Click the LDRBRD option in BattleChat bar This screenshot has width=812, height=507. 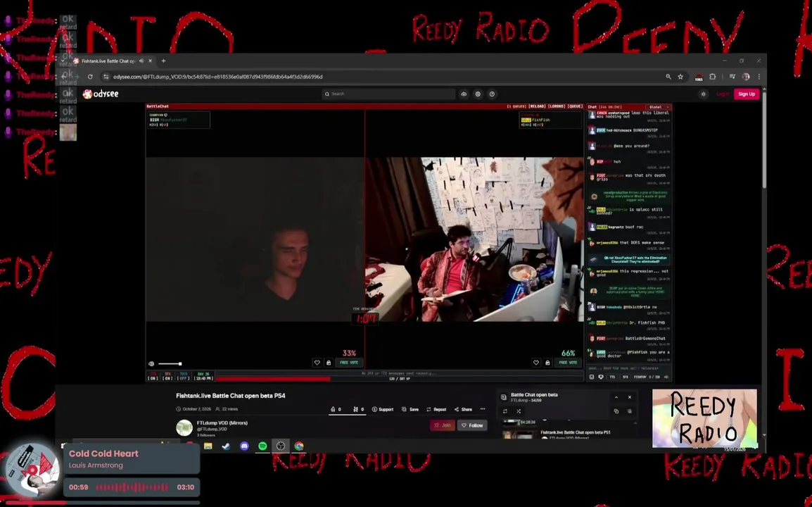click(556, 106)
